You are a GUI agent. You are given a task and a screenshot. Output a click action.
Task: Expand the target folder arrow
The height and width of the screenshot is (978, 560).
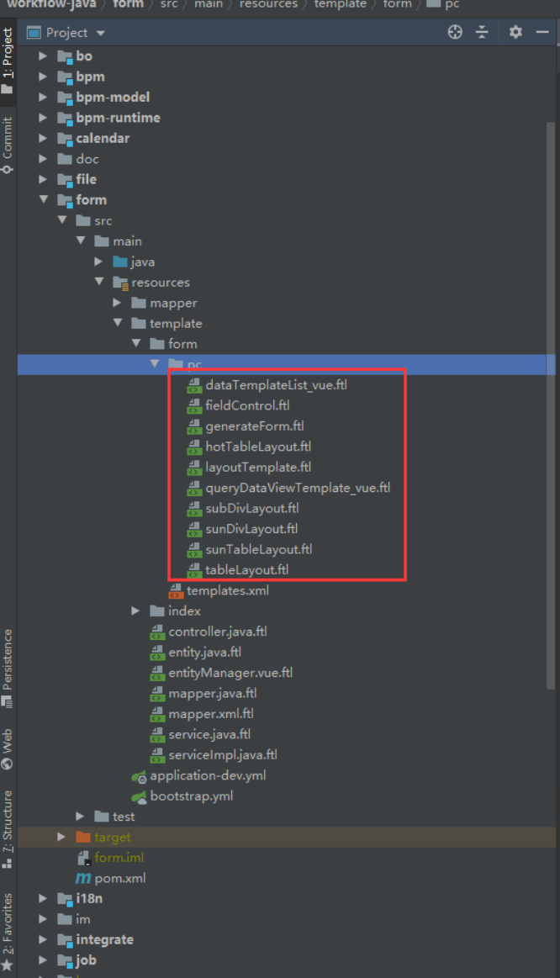[61, 837]
